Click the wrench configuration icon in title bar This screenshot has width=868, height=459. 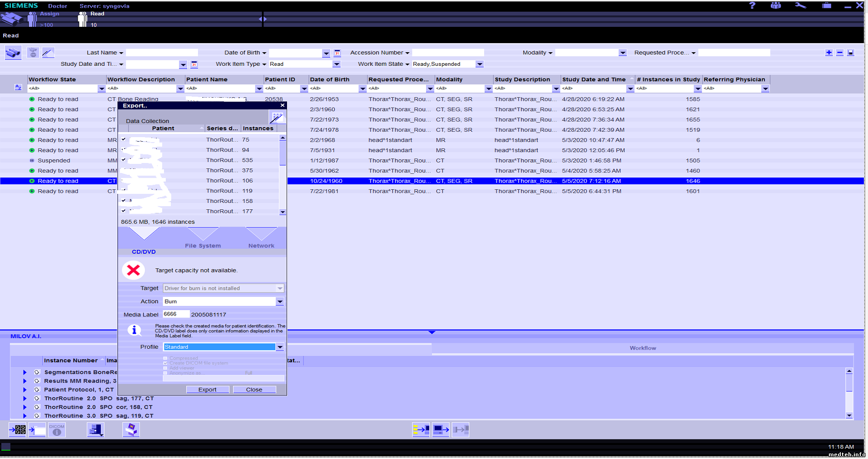[800, 5]
